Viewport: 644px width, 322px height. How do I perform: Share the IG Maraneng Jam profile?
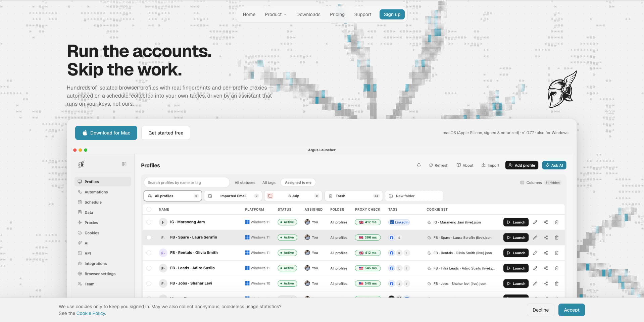pyautogui.click(x=546, y=222)
